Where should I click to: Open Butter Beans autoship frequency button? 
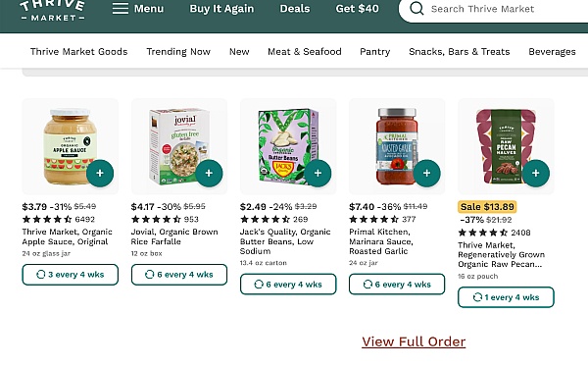point(288,285)
